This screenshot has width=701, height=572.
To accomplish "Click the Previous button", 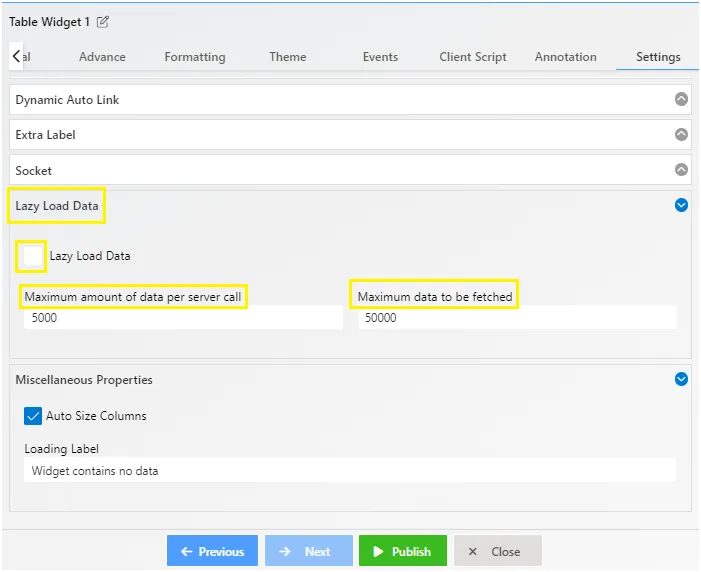I will (x=212, y=551).
